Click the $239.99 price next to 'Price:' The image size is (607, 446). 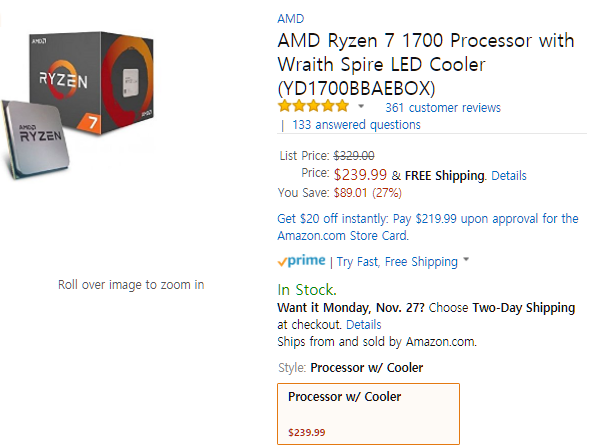[x=360, y=174]
